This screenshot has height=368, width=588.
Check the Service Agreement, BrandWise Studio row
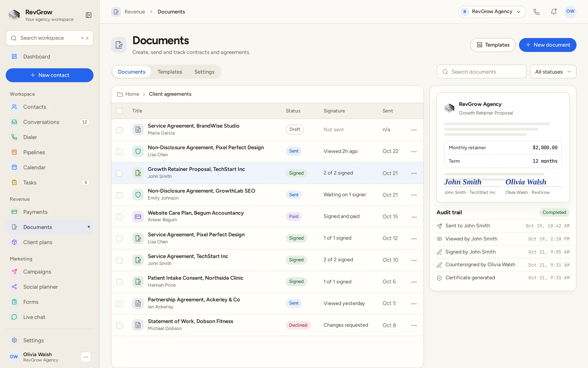click(119, 130)
